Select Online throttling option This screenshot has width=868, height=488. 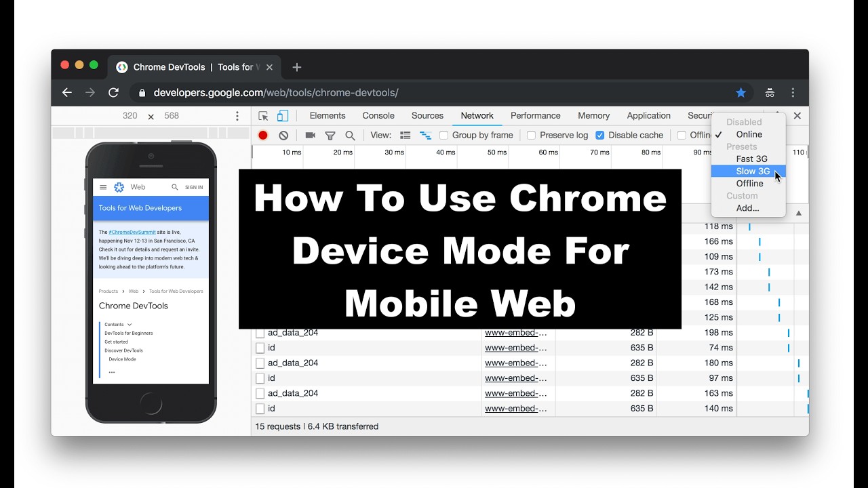(x=749, y=134)
